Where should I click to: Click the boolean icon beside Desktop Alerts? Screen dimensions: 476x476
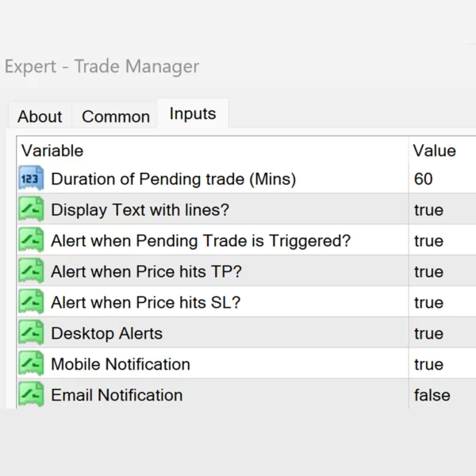coord(31,333)
